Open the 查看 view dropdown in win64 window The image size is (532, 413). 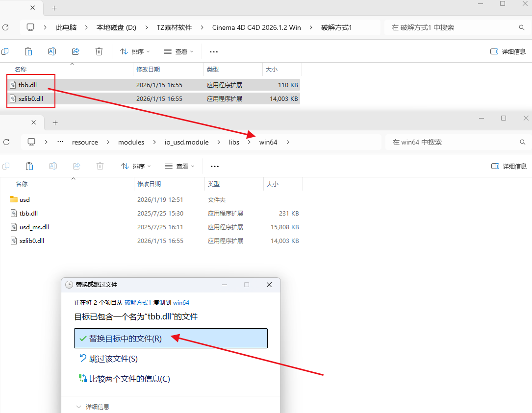click(x=179, y=166)
